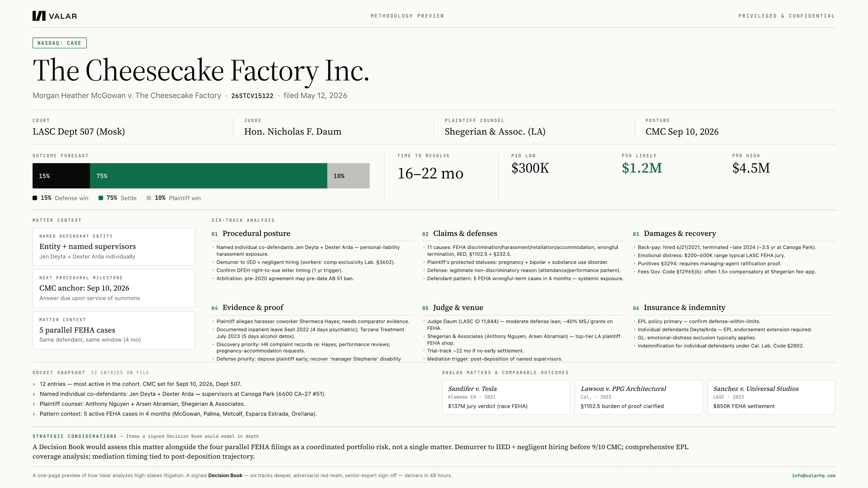Viewport: 868px width, 488px height.
Task: Click LASC Dept 507 (Mosk) court value
Action: (x=78, y=132)
